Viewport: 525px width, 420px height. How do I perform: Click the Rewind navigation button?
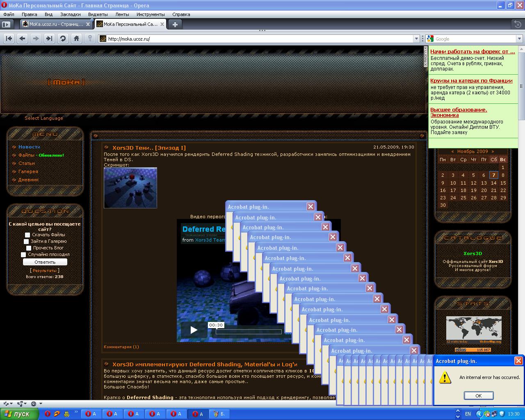coord(9,39)
